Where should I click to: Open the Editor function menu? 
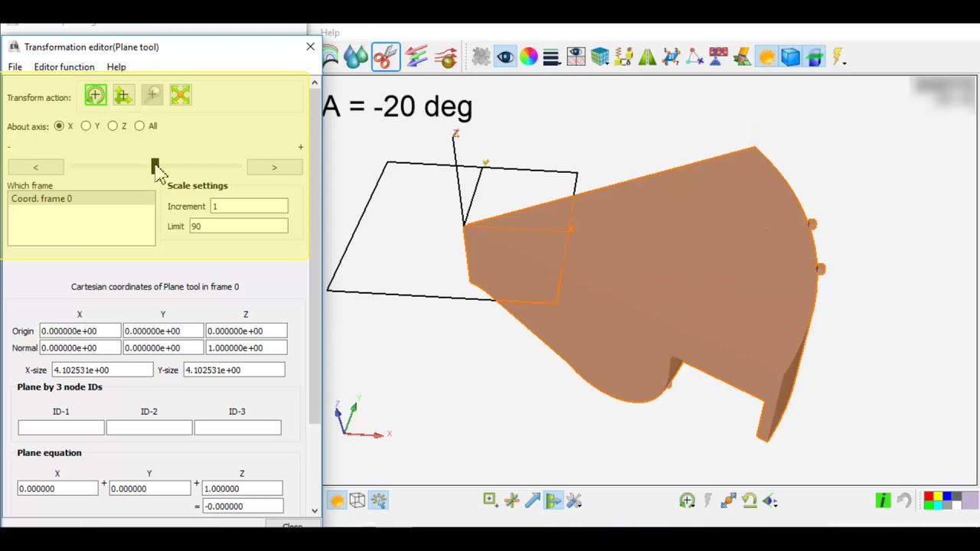64,67
